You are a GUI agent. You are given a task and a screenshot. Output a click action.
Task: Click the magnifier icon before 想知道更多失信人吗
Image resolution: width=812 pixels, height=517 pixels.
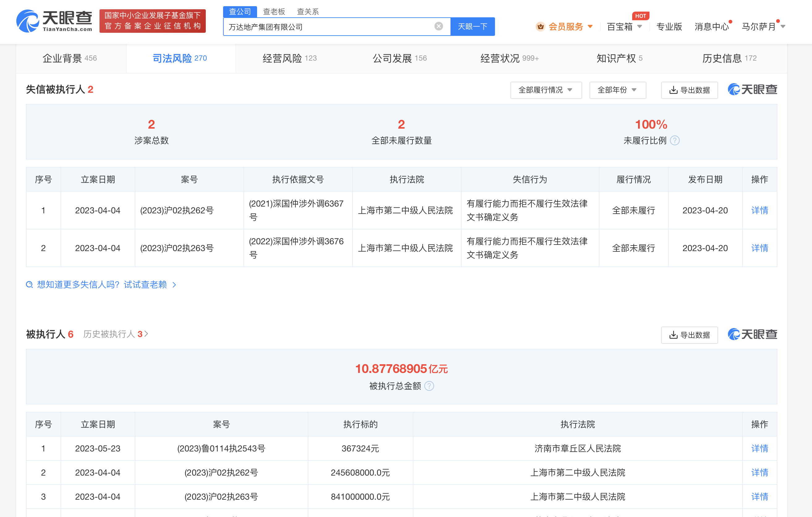(x=29, y=284)
